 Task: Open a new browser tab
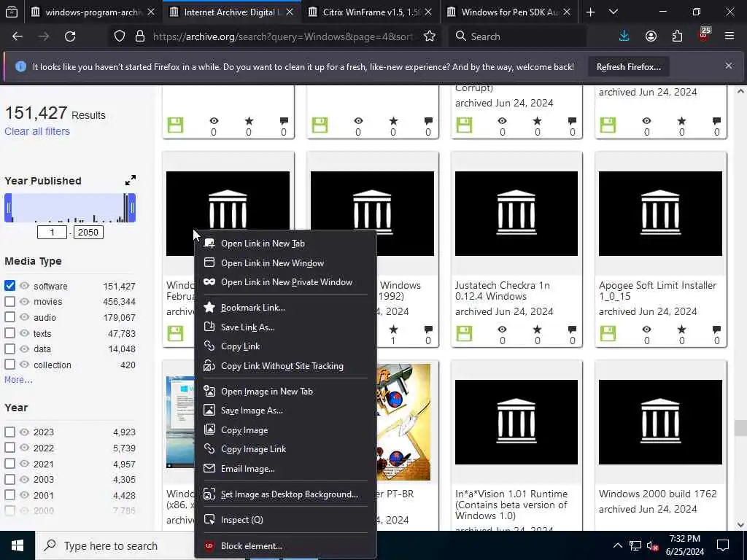(590, 12)
